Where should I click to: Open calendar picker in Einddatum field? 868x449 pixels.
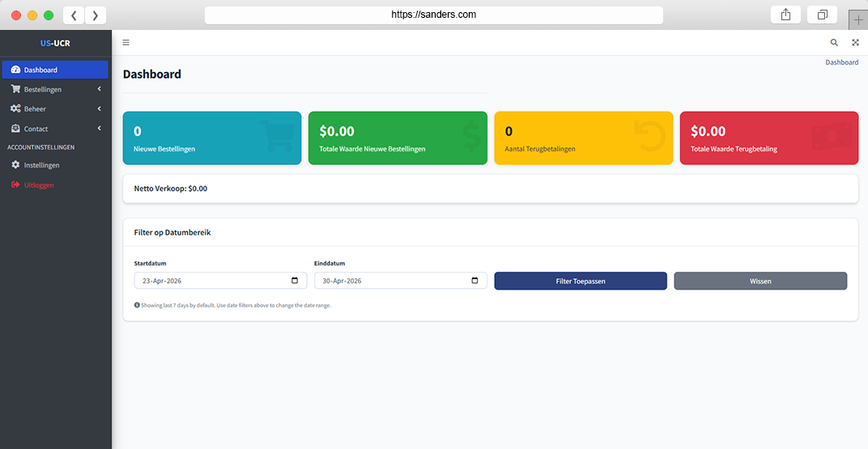(x=474, y=281)
